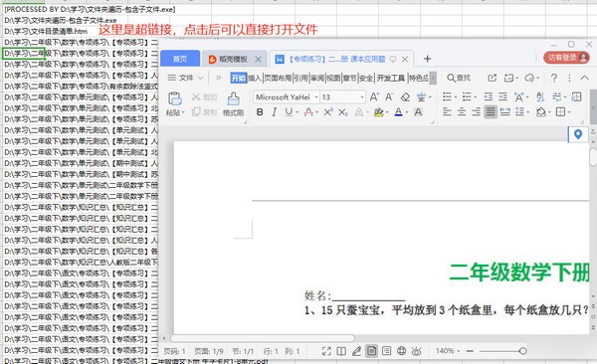The image size is (597, 364).
Task: Apply blue font color
Action: pyautogui.click(x=398, y=112)
